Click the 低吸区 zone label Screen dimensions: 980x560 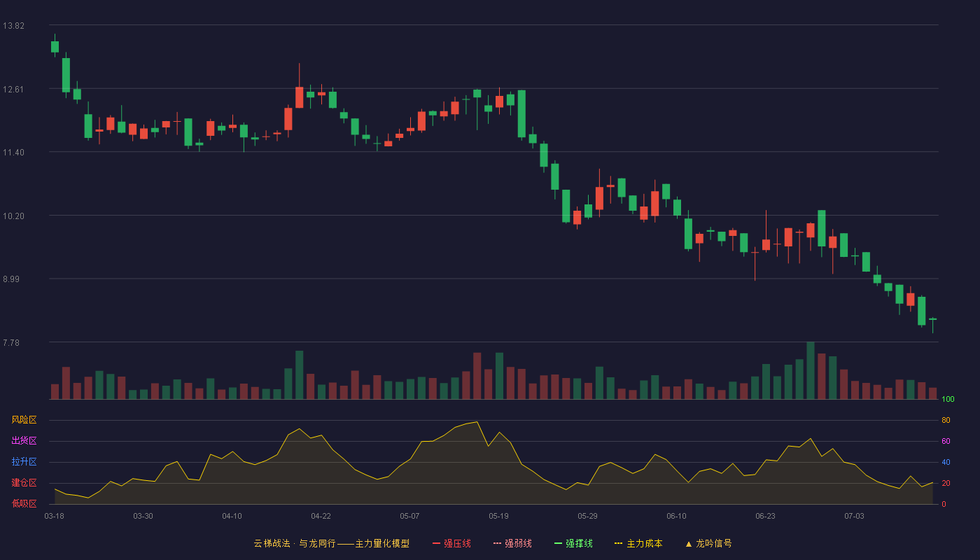coord(24,504)
